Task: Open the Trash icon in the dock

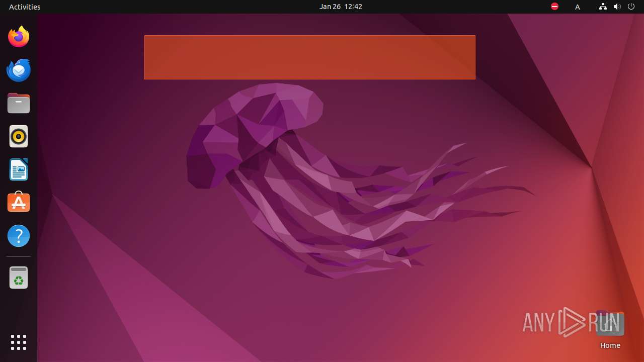Action: pos(19,278)
